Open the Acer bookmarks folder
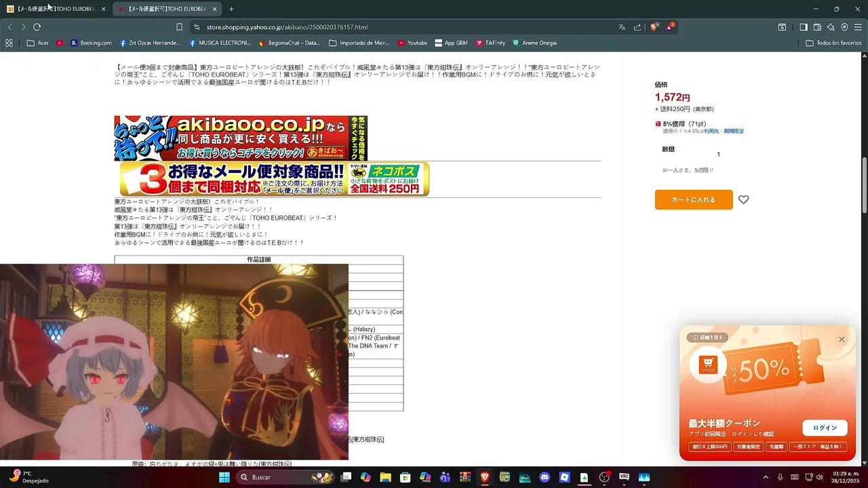The image size is (868, 488). [x=37, y=43]
